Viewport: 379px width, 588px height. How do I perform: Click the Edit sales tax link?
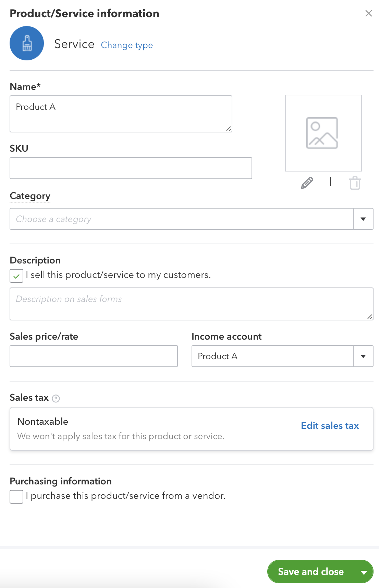(x=330, y=426)
